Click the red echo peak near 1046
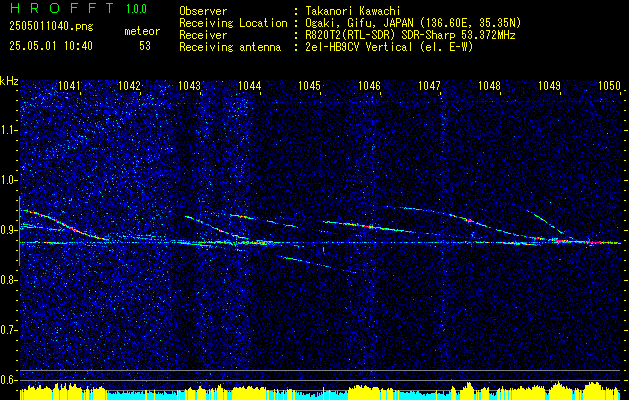This screenshot has width=629, height=400. point(369,227)
